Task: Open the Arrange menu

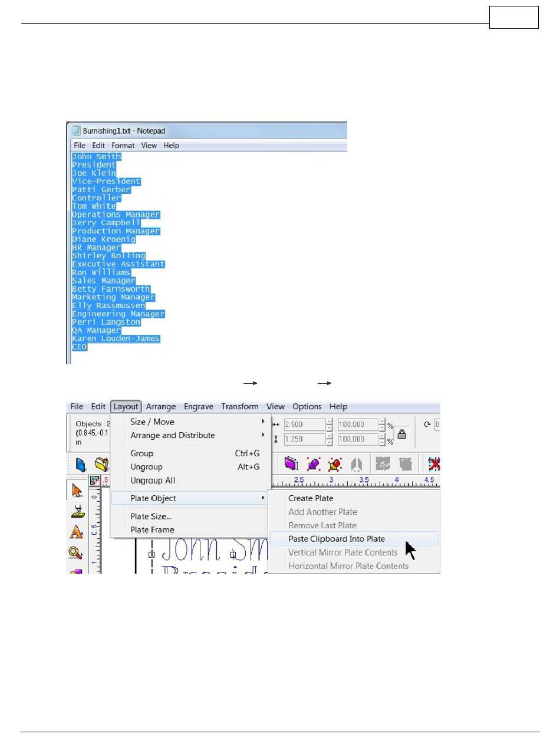Action: point(161,406)
